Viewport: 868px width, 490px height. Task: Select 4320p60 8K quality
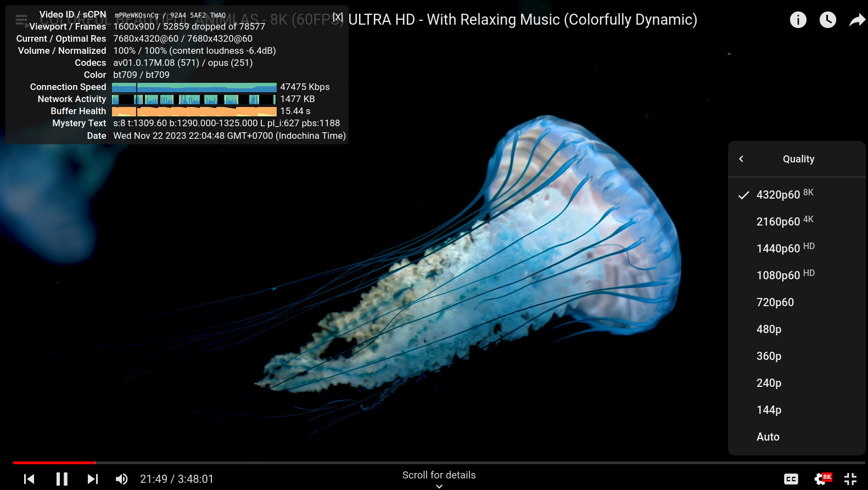[x=797, y=194]
